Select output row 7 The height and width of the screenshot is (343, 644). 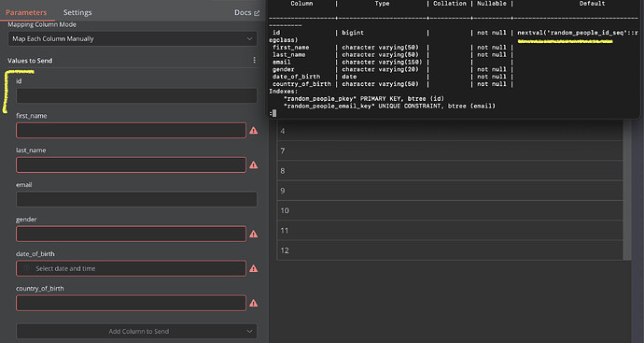click(x=450, y=150)
